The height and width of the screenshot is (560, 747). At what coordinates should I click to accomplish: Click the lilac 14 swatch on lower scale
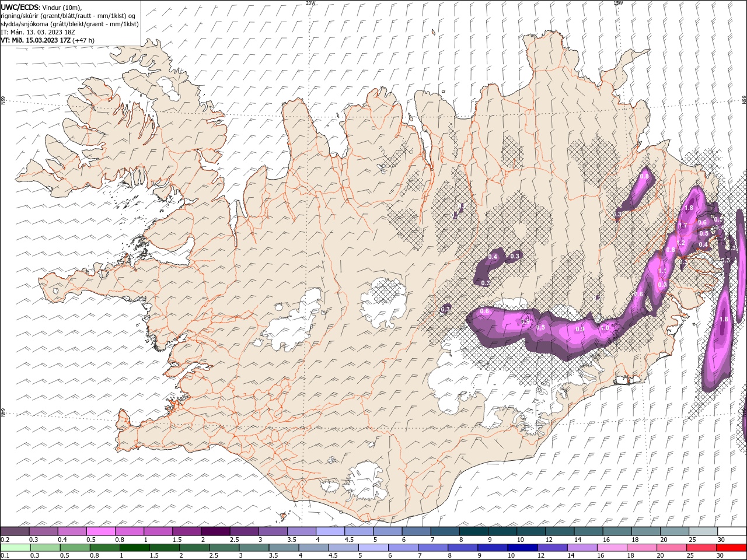(x=582, y=548)
